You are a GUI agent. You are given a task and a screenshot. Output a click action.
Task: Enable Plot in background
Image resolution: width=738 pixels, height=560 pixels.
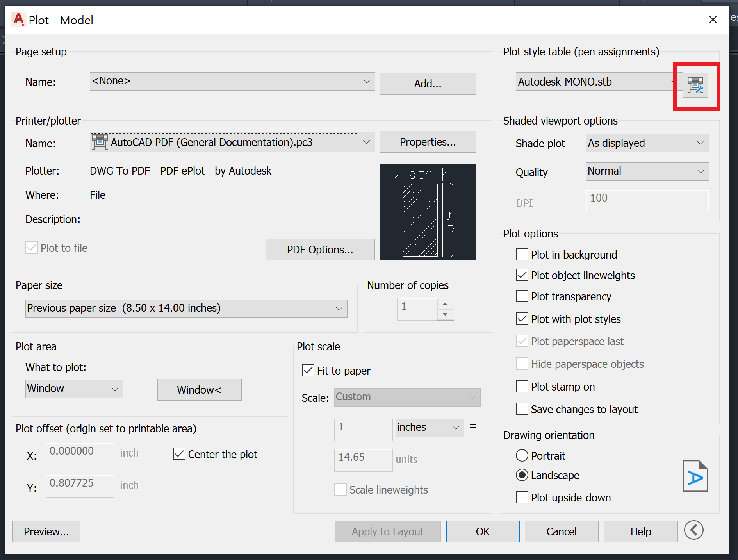(522, 254)
